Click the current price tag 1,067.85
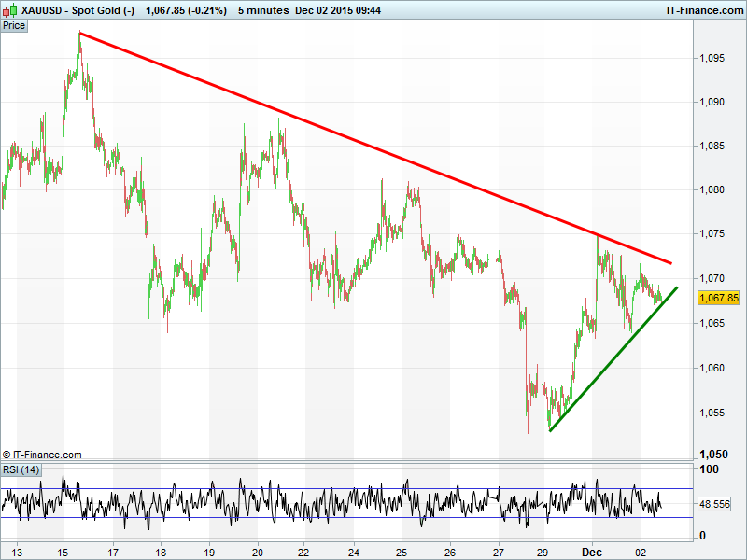 click(718, 298)
